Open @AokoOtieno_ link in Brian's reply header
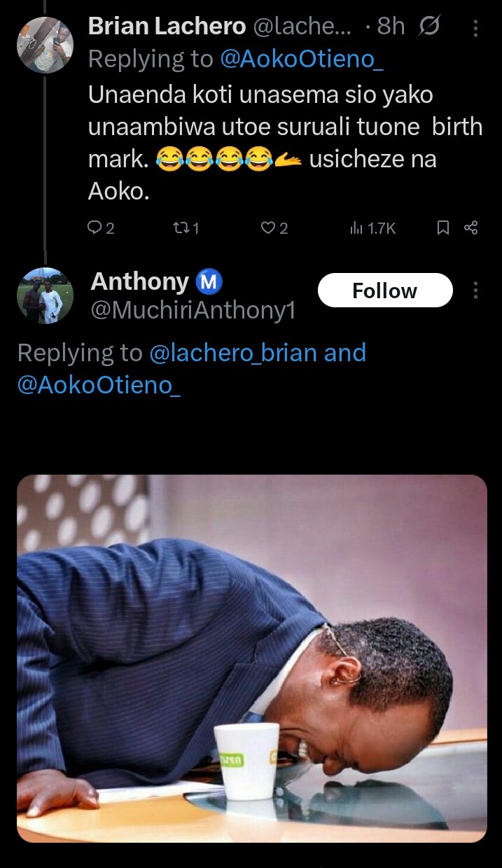 click(302, 59)
